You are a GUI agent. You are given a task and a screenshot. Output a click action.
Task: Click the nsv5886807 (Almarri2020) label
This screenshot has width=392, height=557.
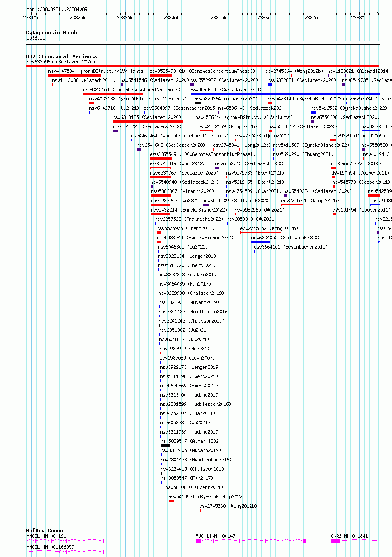pyautogui.click(x=182, y=191)
